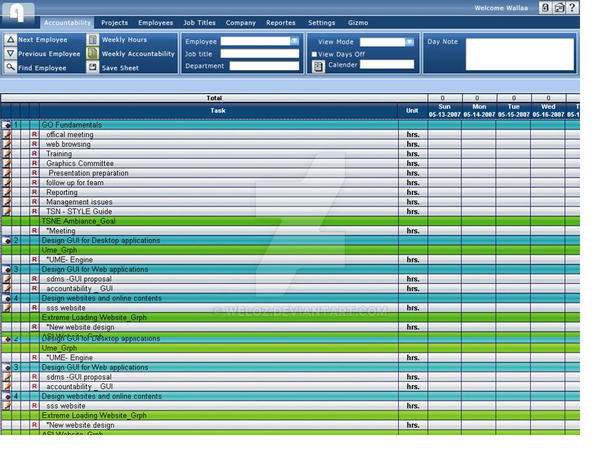This screenshot has height=450, width=600.
Task: Click the home icon in top-right corner
Action: 559,8
